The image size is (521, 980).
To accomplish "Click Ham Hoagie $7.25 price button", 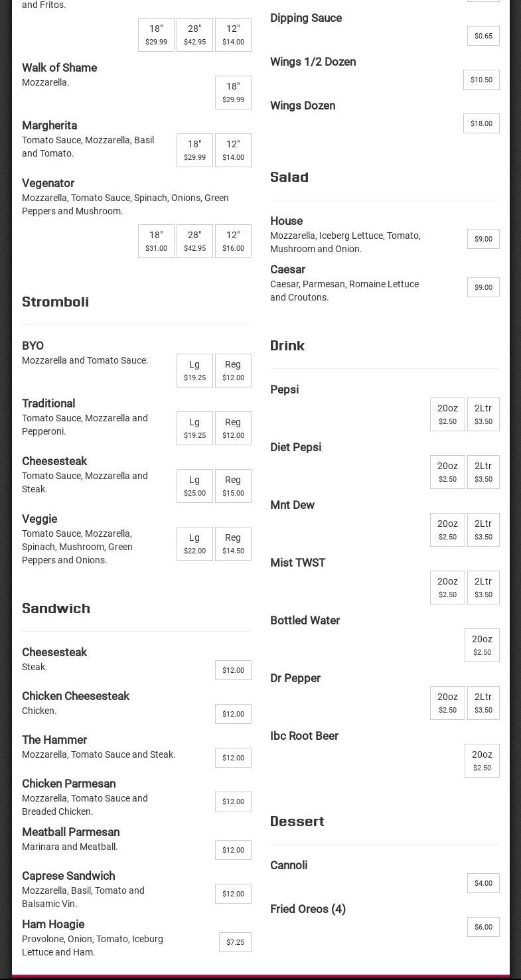I will [235, 942].
